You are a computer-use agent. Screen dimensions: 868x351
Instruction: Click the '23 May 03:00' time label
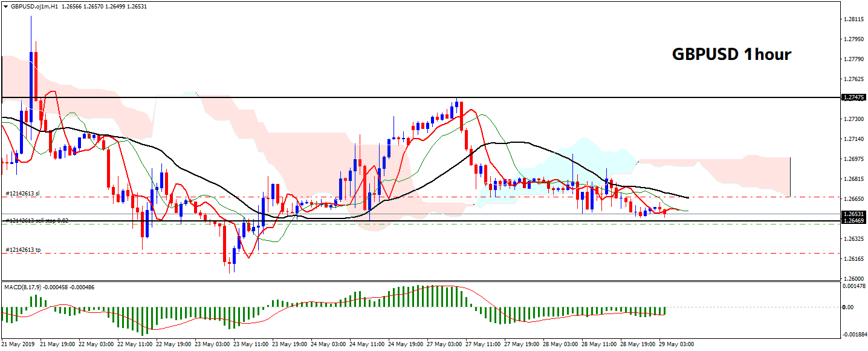pos(213,344)
